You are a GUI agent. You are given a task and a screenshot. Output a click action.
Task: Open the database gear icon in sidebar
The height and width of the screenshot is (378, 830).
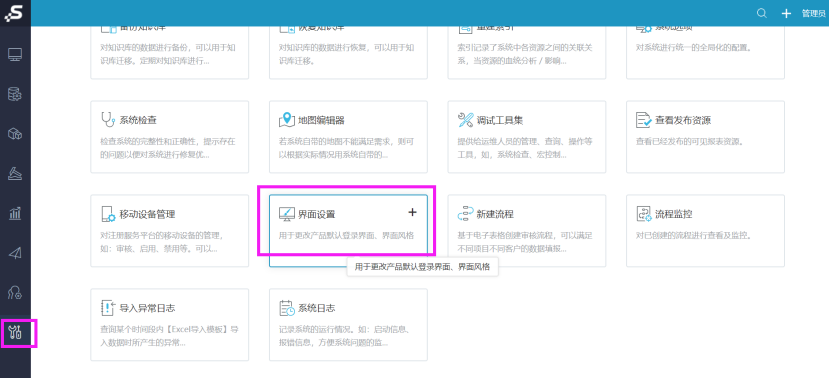coord(15,94)
